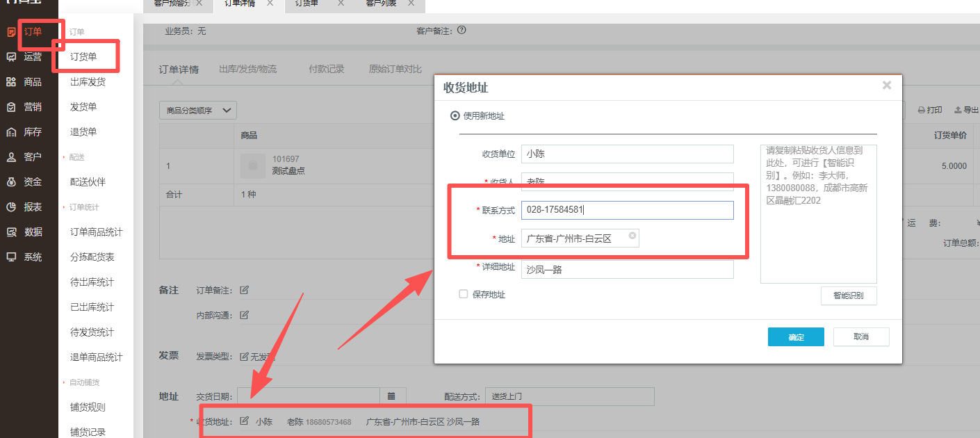Click the 收货人 field containing 老陈

click(x=628, y=181)
